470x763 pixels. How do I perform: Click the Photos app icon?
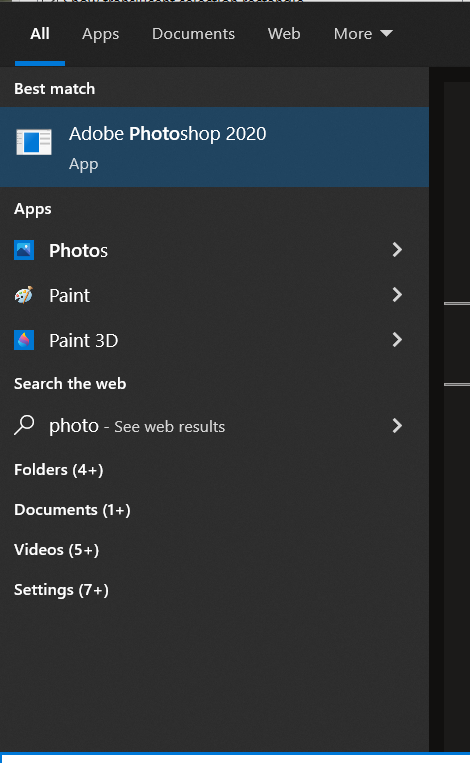[24, 250]
